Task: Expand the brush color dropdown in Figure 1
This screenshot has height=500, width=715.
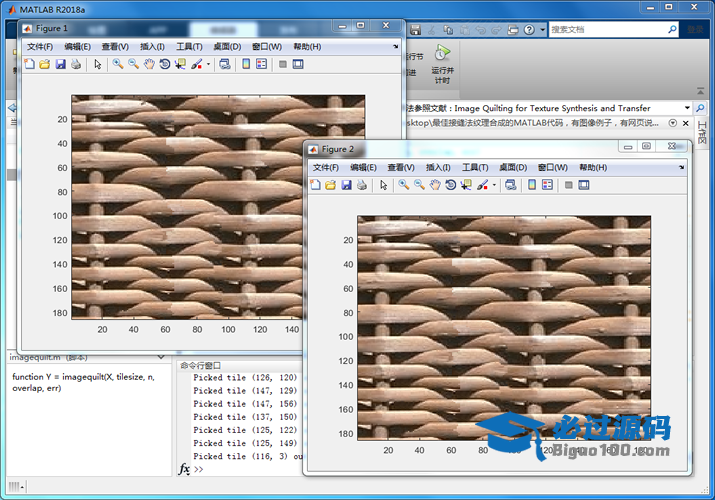Action: (x=208, y=64)
